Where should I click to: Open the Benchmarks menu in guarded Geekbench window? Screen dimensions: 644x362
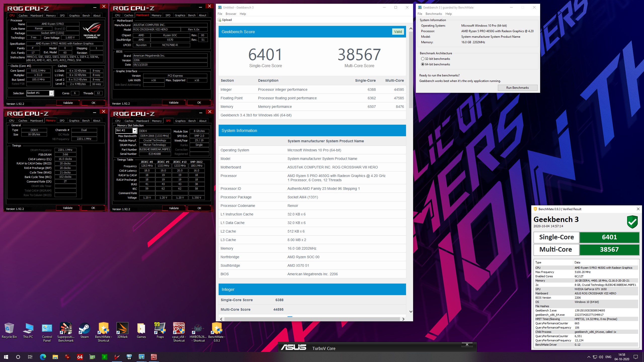pyautogui.click(x=434, y=14)
